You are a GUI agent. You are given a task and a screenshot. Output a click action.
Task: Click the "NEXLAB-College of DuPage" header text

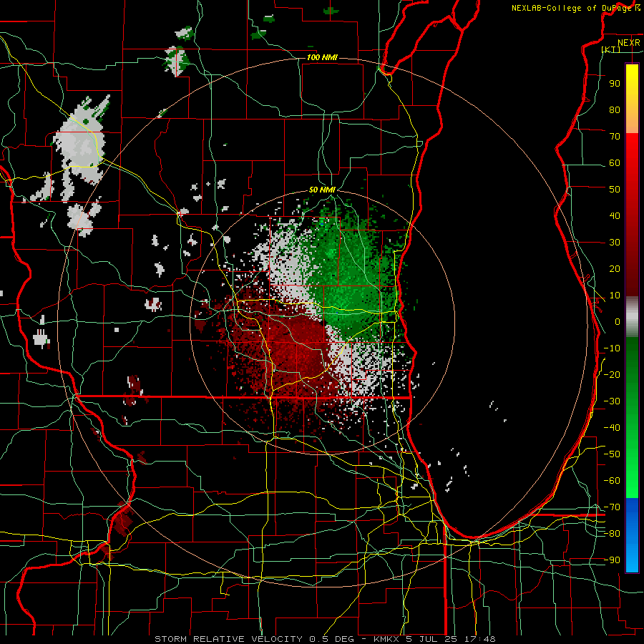tap(572, 8)
